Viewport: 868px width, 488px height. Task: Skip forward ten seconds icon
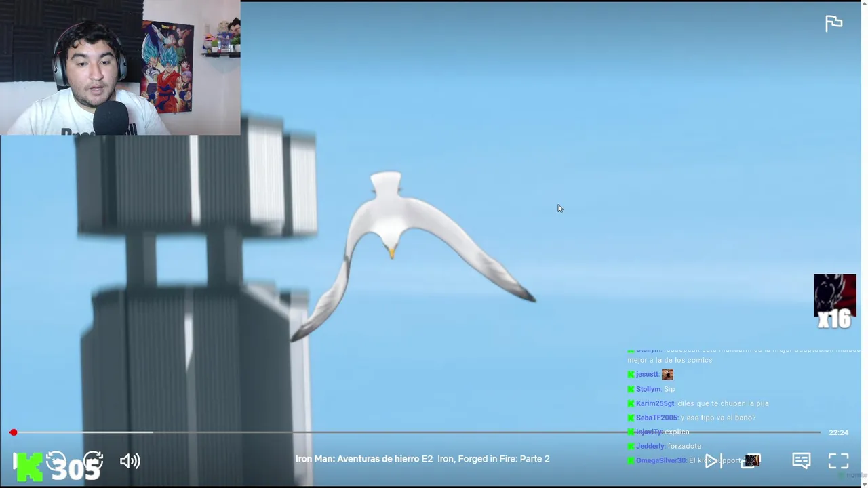coord(93,461)
